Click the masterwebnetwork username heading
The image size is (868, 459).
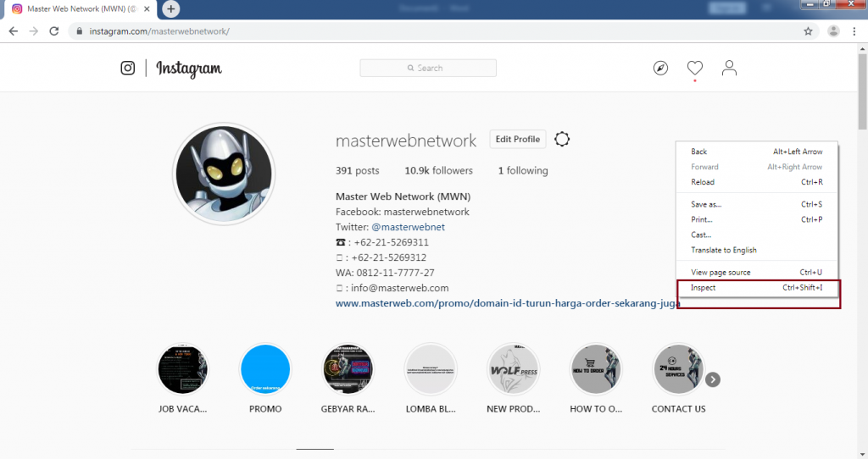pos(406,141)
